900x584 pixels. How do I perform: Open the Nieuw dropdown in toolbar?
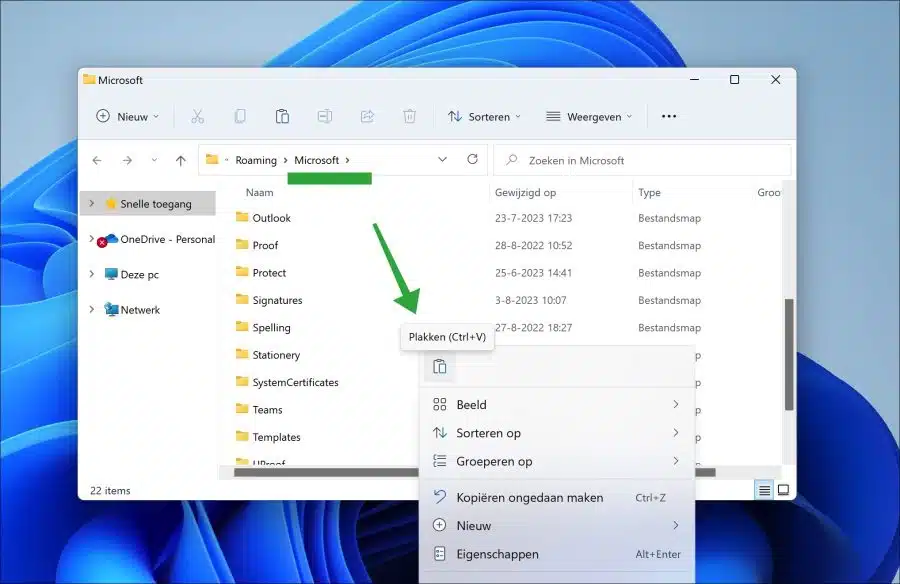click(x=127, y=117)
